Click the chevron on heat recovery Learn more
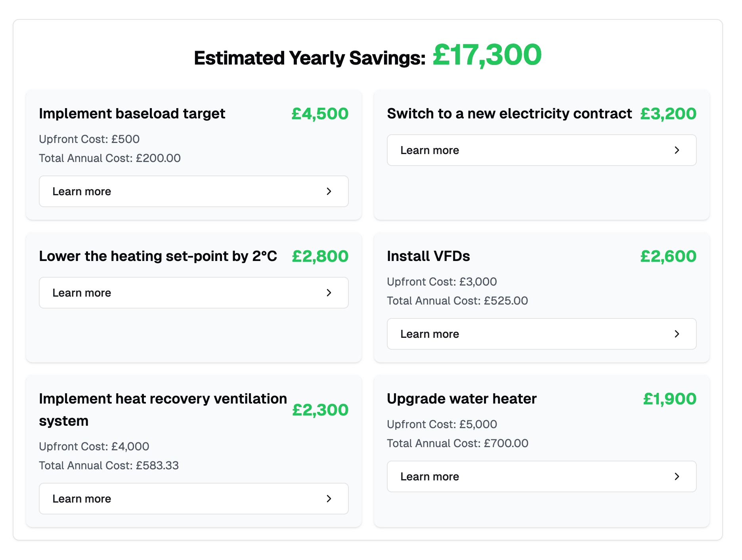 point(329,499)
